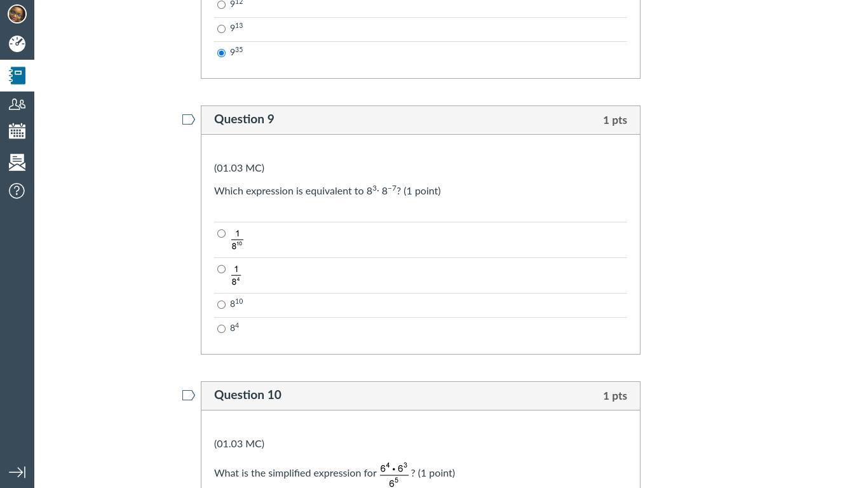
Task: Open the Groups people icon
Action: (17, 104)
